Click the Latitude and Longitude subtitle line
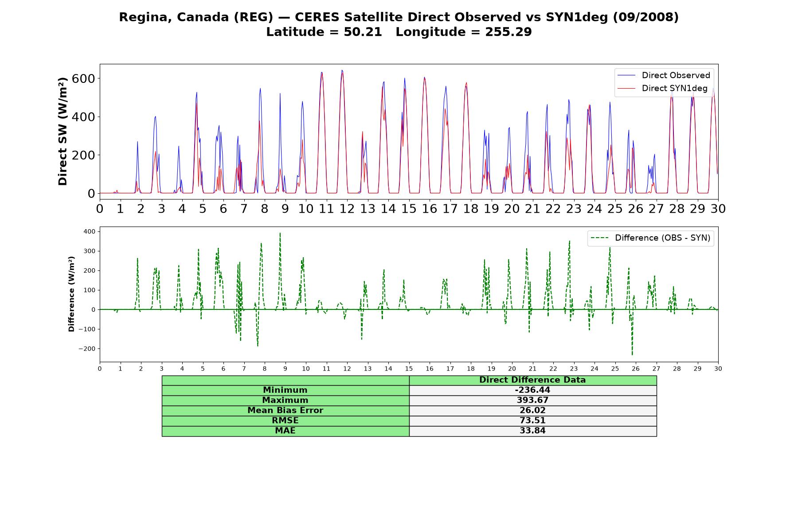 (399, 32)
